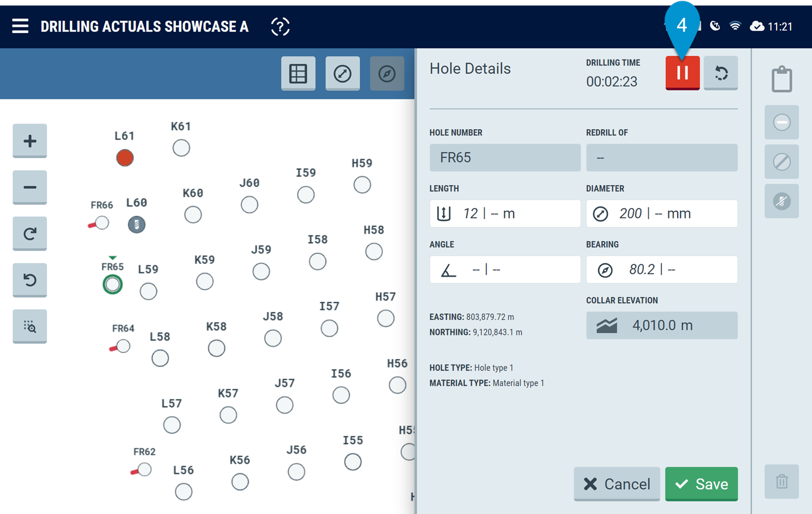Select hole K56 on the map
This screenshot has width=812, height=514.
[240, 481]
